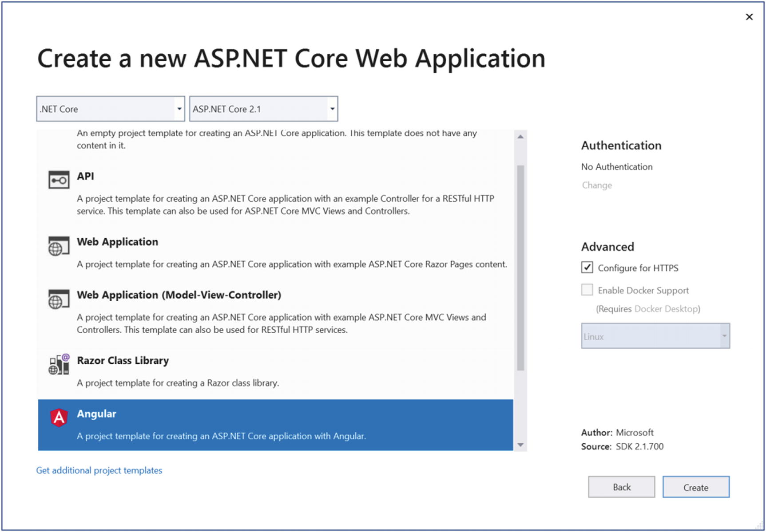The width and height of the screenshot is (766, 532).
Task: Click the API template icon
Action: click(59, 180)
